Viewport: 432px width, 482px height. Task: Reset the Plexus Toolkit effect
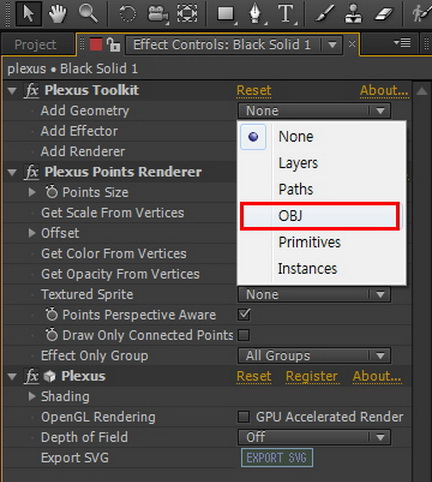click(x=254, y=91)
